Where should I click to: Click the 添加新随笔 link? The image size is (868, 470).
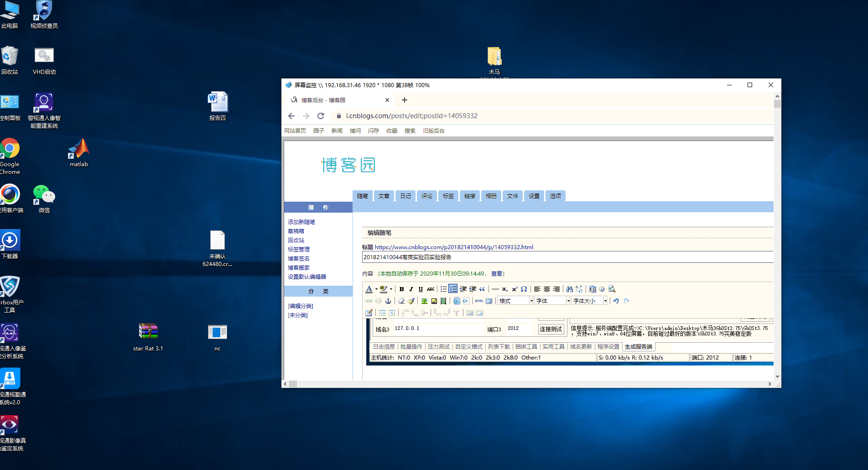click(301, 222)
